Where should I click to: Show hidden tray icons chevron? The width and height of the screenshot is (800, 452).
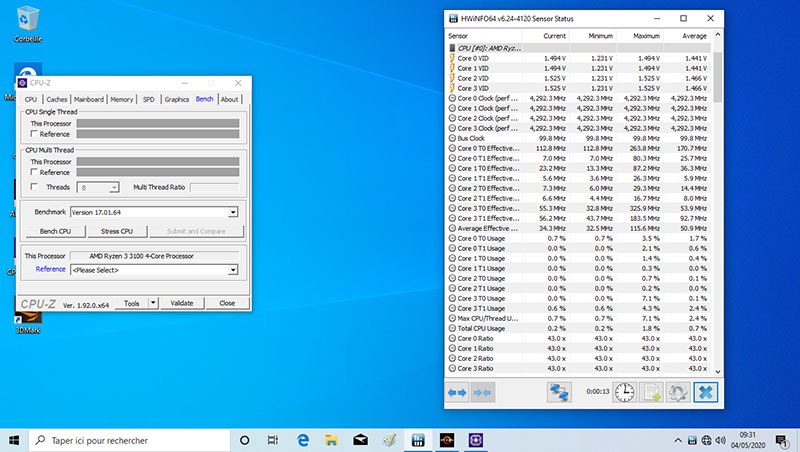point(678,440)
